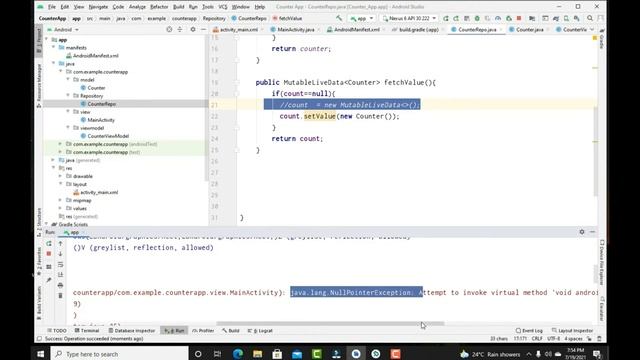Screen dimensions: 640x360
Task: Open the Layout Inspector
Action: (572, 331)
